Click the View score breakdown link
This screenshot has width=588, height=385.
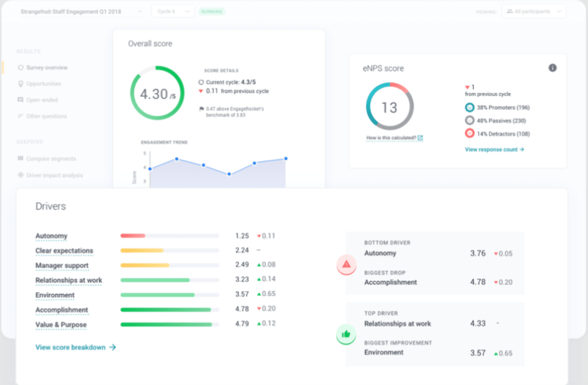(x=71, y=347)
